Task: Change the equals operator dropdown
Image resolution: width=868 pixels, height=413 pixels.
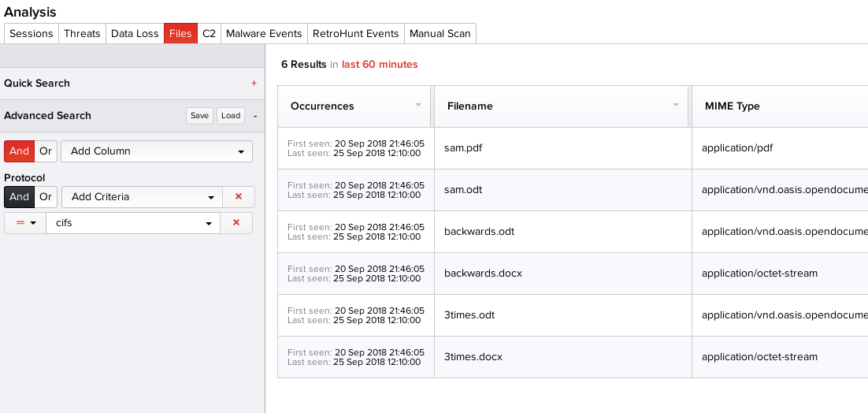Action: (25, 223)
